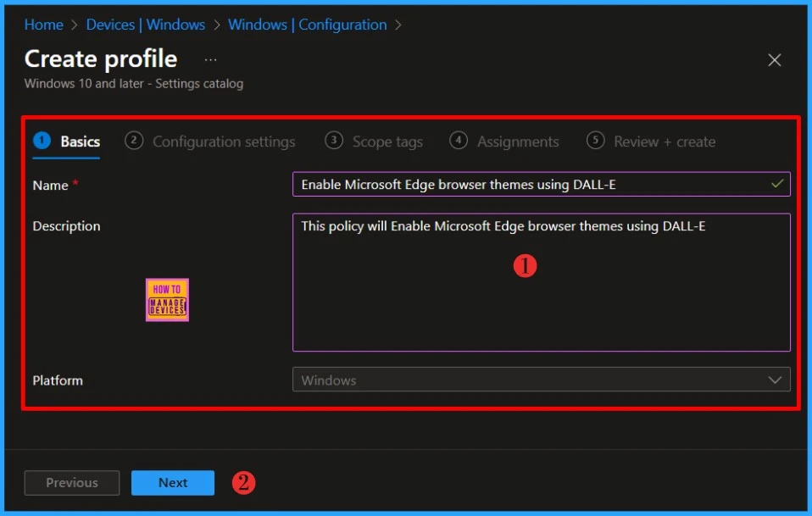Viewport: 812px width, 516px height.
Task: Switch to Scope tags step
Action: [374, 141]
